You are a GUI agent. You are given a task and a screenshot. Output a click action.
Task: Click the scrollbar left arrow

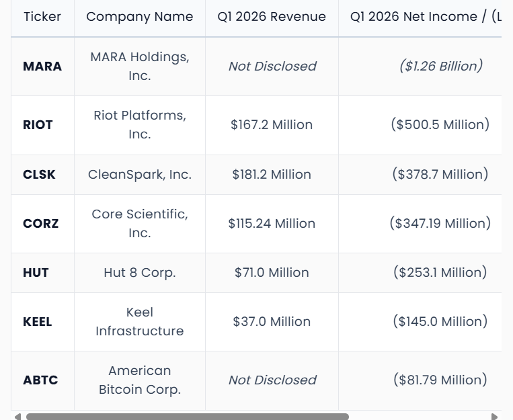pos(18,417)
